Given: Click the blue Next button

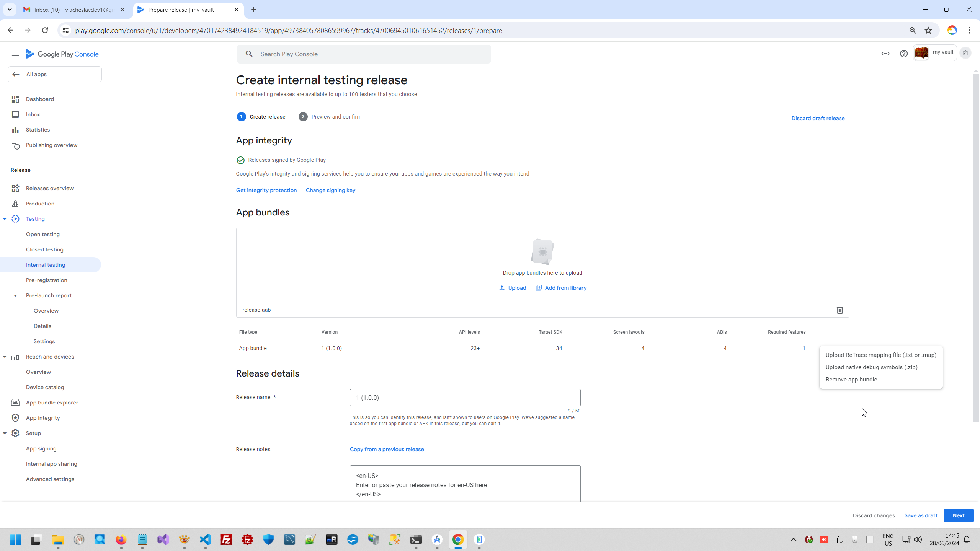Looking at the screenshot, I should tap(958, 515).
